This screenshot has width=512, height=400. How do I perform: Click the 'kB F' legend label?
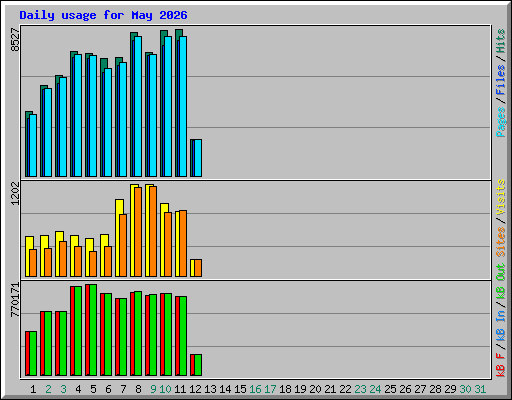point(501,364)
